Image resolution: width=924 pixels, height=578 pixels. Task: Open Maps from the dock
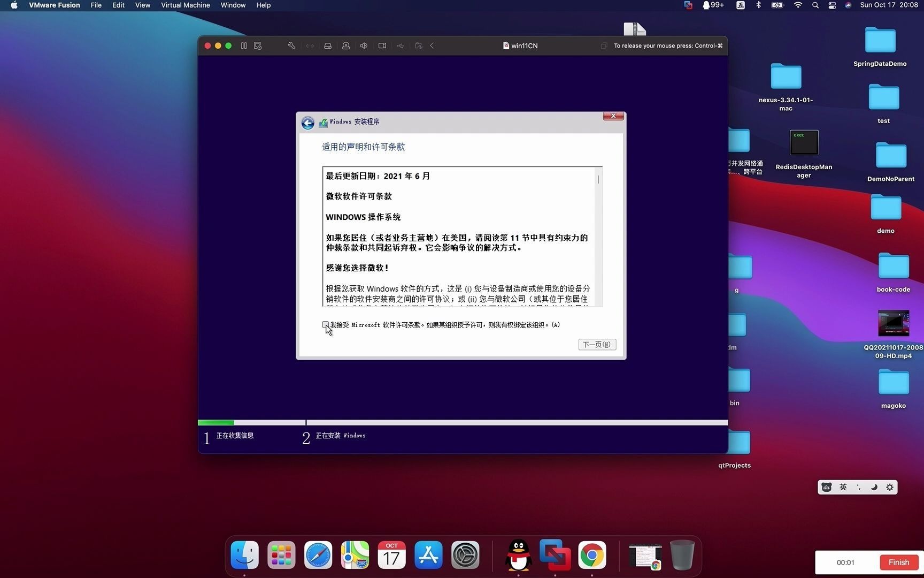[355, 555]
